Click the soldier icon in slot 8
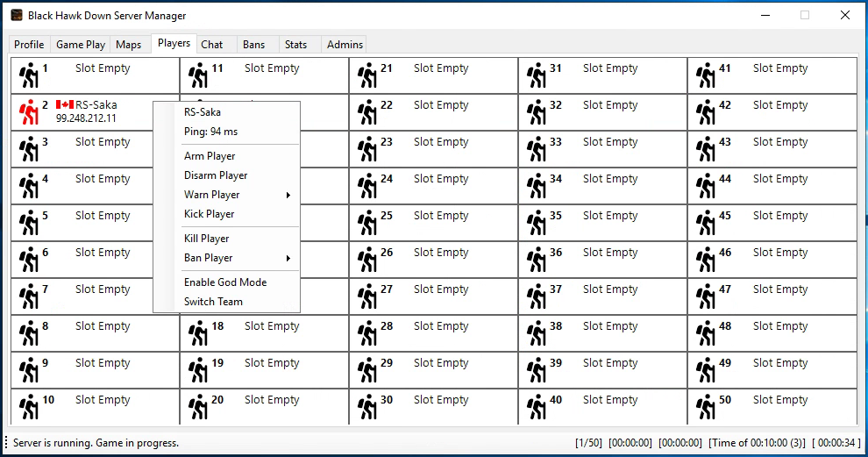Viewport: 868px width, 457px height. pyautogui.click(x=29, y=333)
